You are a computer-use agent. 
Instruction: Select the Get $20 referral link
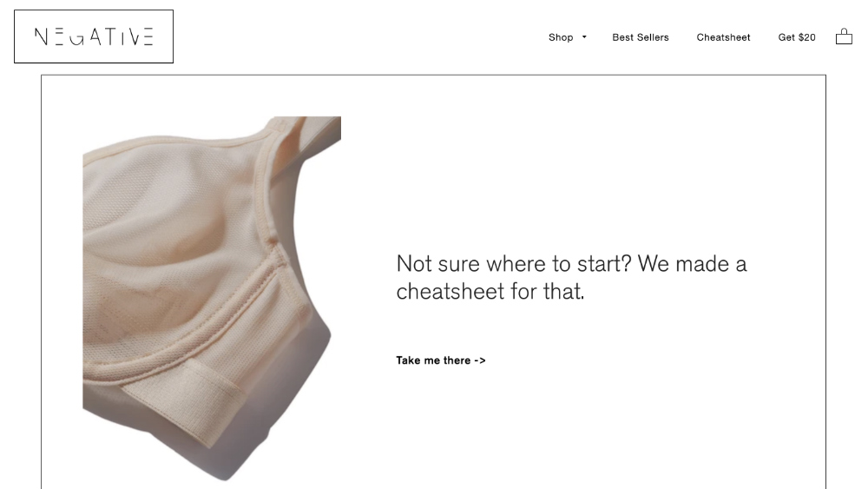coord(797,37)
